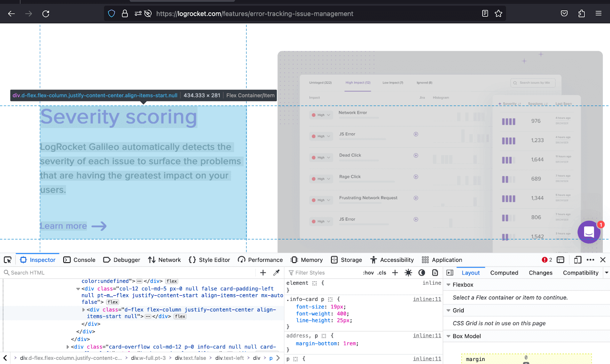The height and width of the screenshot is (364, 610).
Task: Click the eyedropper color picker icon
Action: click(x=276, y=273)
